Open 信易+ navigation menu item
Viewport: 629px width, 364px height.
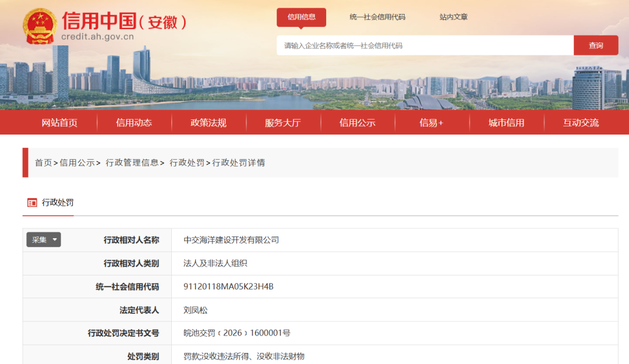pos(432,123)
